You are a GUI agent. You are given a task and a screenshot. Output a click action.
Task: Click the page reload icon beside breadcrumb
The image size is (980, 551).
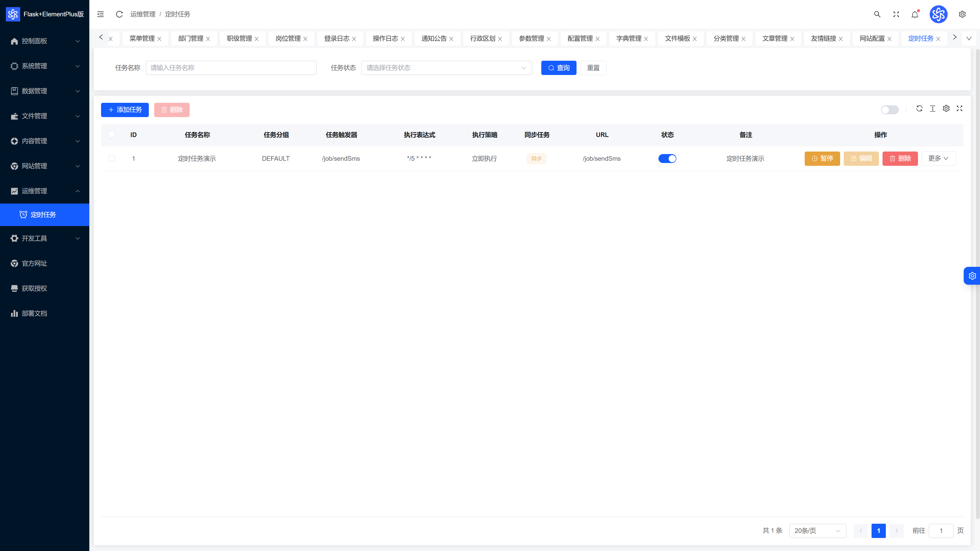119,14
